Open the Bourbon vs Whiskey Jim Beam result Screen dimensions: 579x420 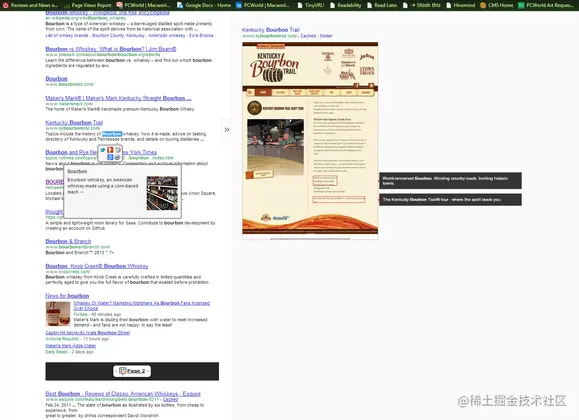(111, 49)
